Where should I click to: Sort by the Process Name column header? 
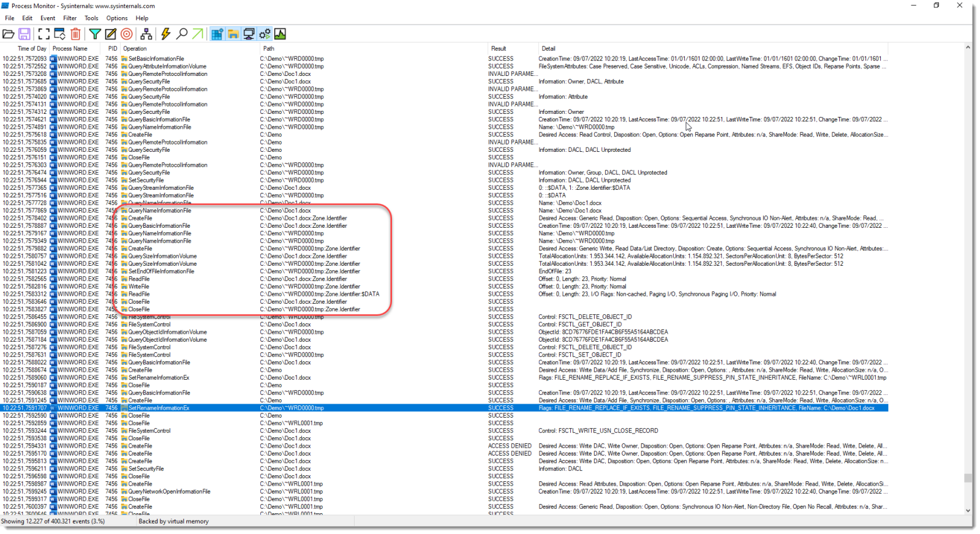(70, 48)
